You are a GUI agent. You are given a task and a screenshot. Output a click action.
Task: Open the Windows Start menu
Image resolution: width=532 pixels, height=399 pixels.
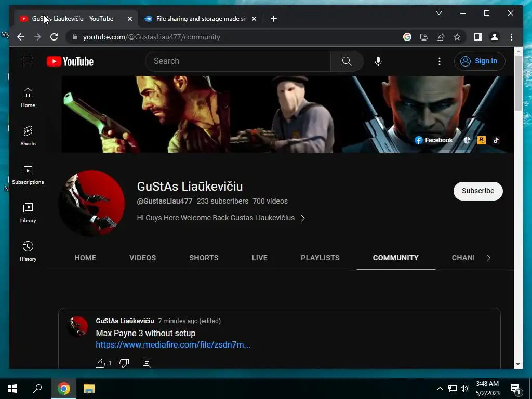coord(12,389)
